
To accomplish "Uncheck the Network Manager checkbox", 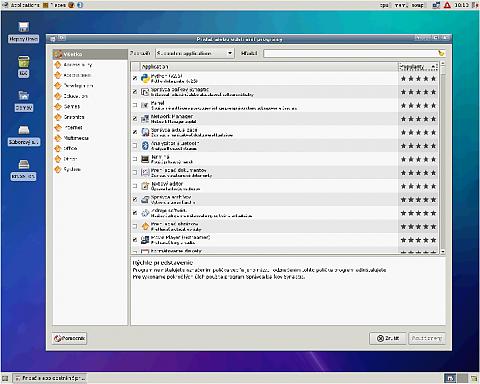I will [x=135, y=119].
